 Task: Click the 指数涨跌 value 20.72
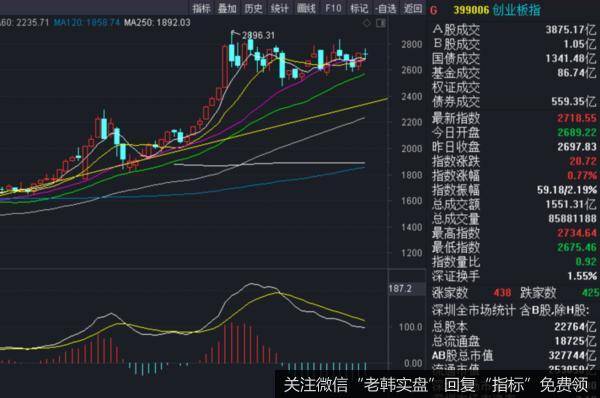click(583, 161)
